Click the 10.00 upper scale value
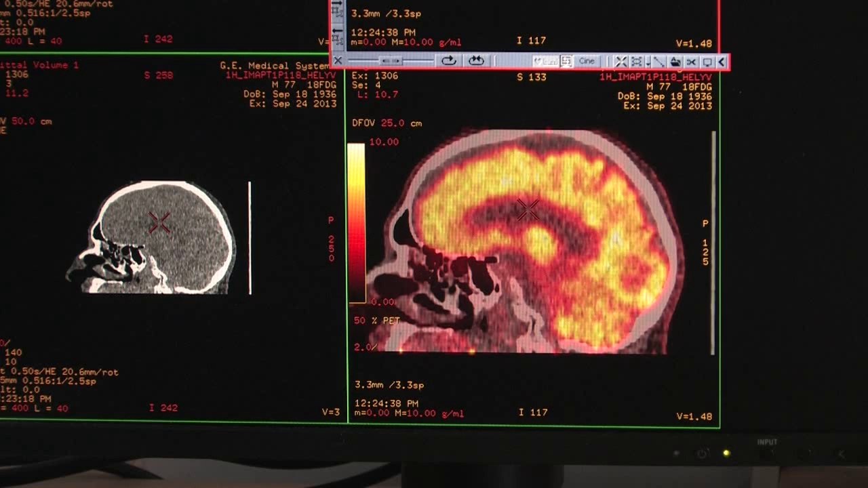The height and width of the screenshot is (488, 868). [384, 142]
